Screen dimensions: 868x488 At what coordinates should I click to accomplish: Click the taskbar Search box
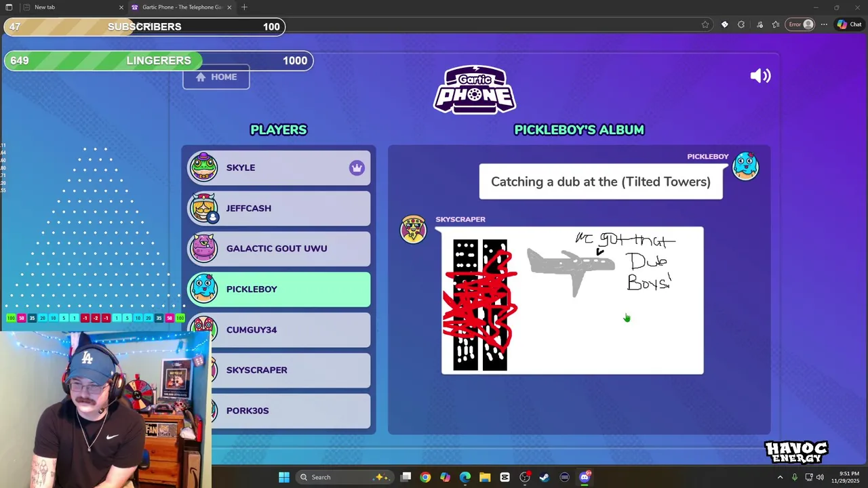344,477
